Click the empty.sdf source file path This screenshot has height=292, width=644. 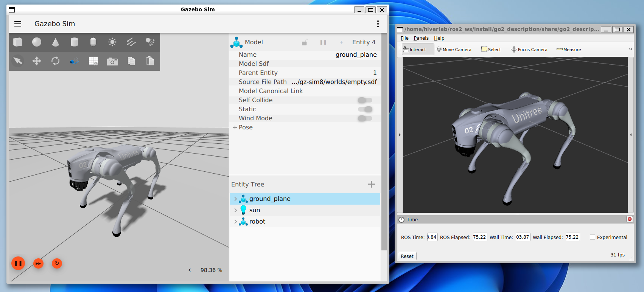click(334, 82)
